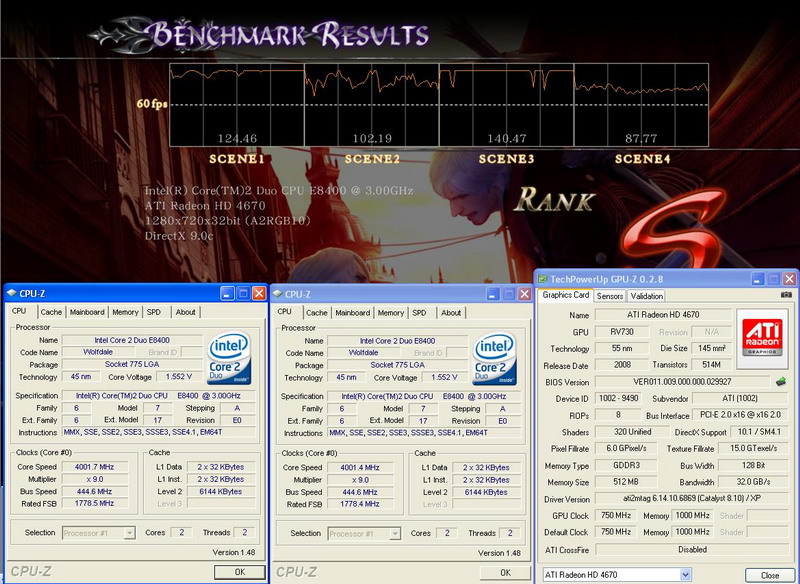Click the Scene 1 score 124.46
The width and height of the screenshot is (800, 584).
tap(237, 138)
